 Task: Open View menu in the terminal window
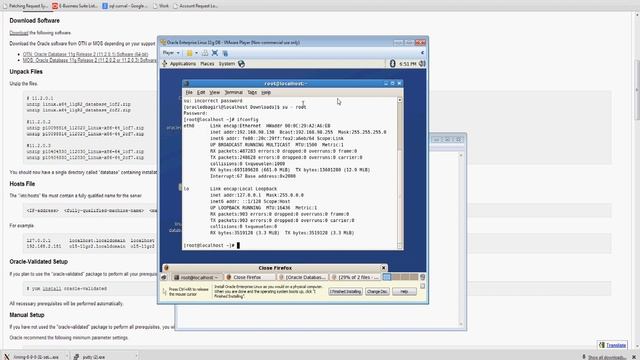pos(214,93)
